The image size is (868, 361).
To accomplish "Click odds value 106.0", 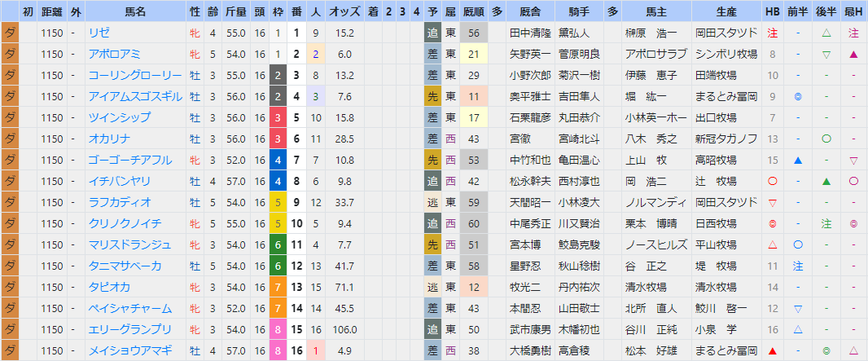I will (344, 329).
